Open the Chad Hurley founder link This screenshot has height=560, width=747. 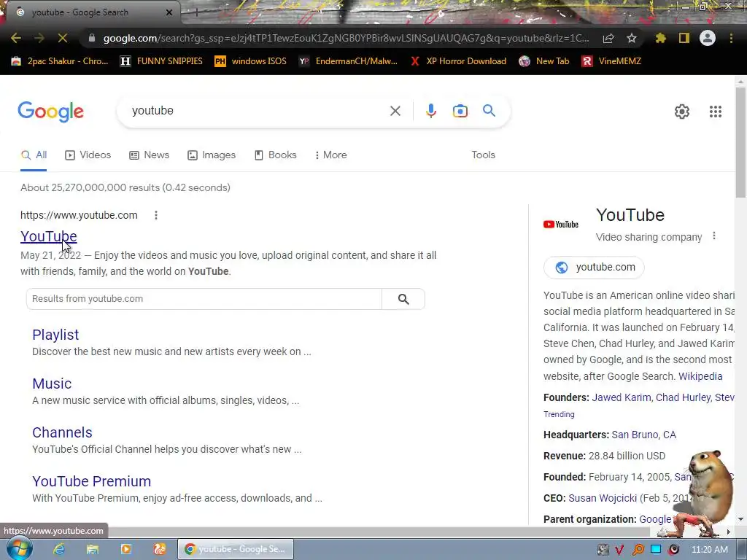coord(683,397)
